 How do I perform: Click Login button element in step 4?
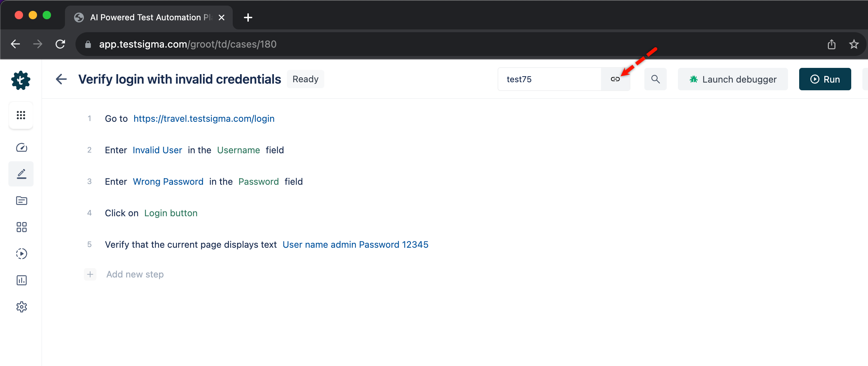pos(171,213)
